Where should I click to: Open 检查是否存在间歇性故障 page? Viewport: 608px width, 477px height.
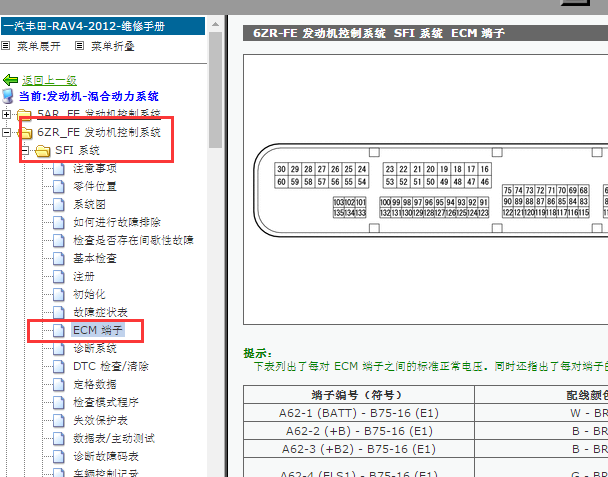pyautogui.click(x=133, y=240)
